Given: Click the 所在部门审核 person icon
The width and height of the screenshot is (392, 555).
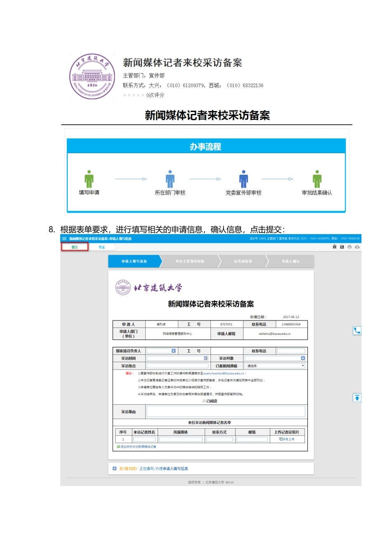Looking at the screenshot, I should 170,179.
